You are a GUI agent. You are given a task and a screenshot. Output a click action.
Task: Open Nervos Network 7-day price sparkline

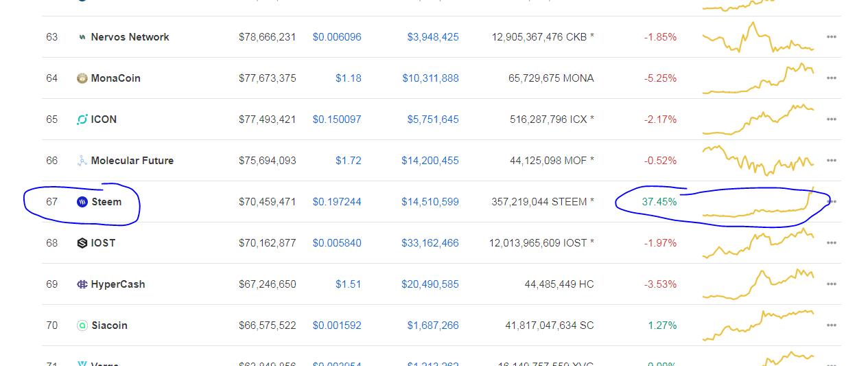tap(758, 37)
